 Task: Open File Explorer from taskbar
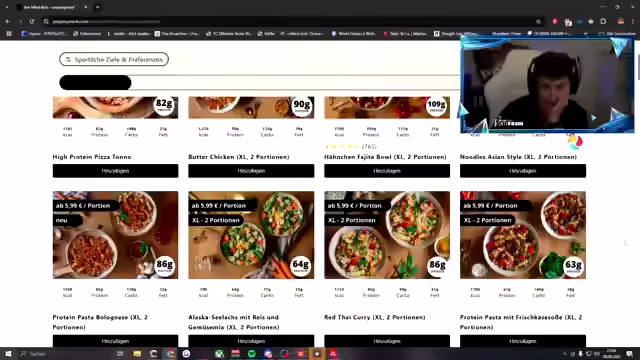(x=137, y=354)
